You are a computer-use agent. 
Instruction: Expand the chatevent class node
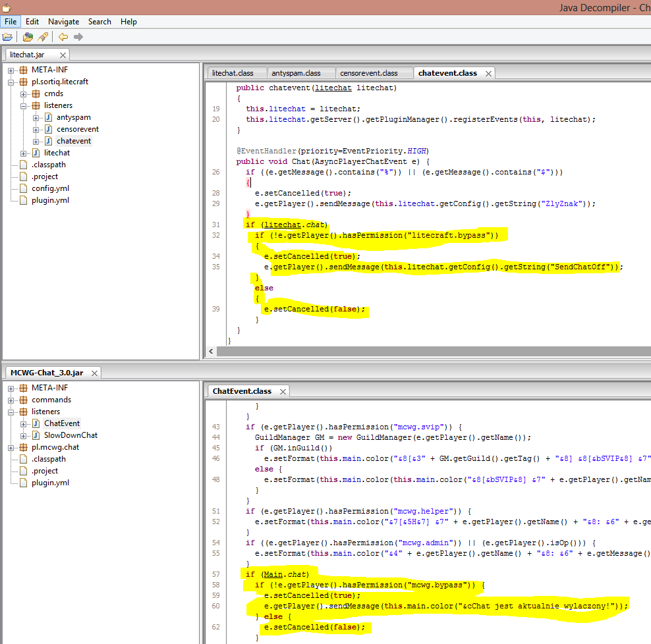point(36,142)
